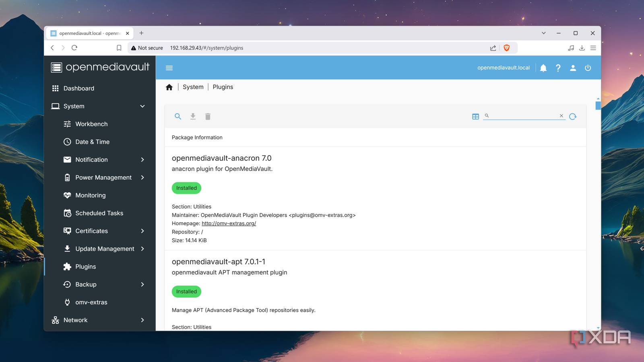The width and height of the screenshot is (644, 362).
Task: Expand the Power Management submenu arrow
Action: tap(142, 177)
